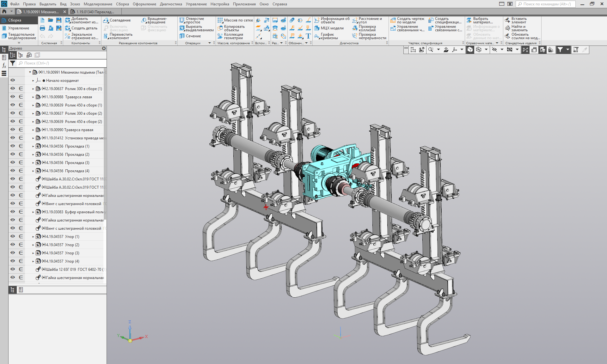Hide the Траверса левая component via eye
The height and width of the screenshot is (364, 607).
tap(13, 97)
